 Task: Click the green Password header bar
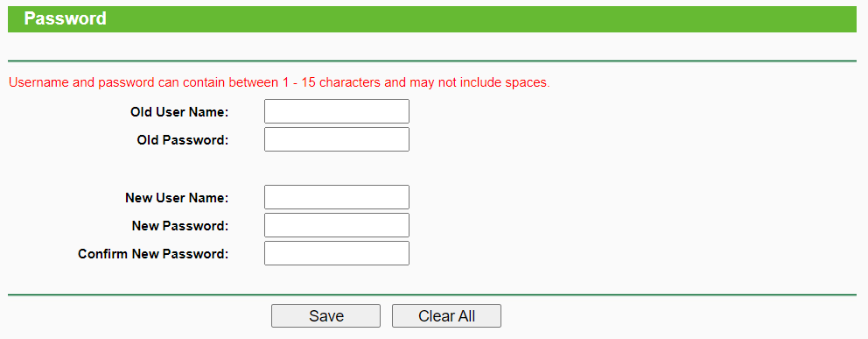(x=431, y=19)
